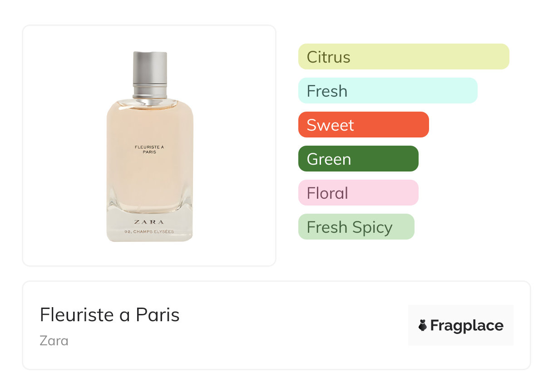The image size is (553, 392).
Task: Click the Fragplace wordmark text
Action: (467, 325)
